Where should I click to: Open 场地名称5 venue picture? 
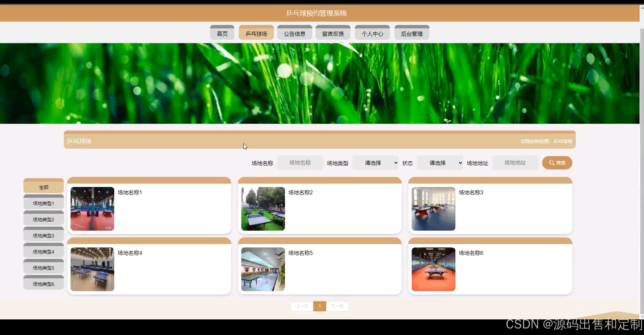tap(263, 269)
